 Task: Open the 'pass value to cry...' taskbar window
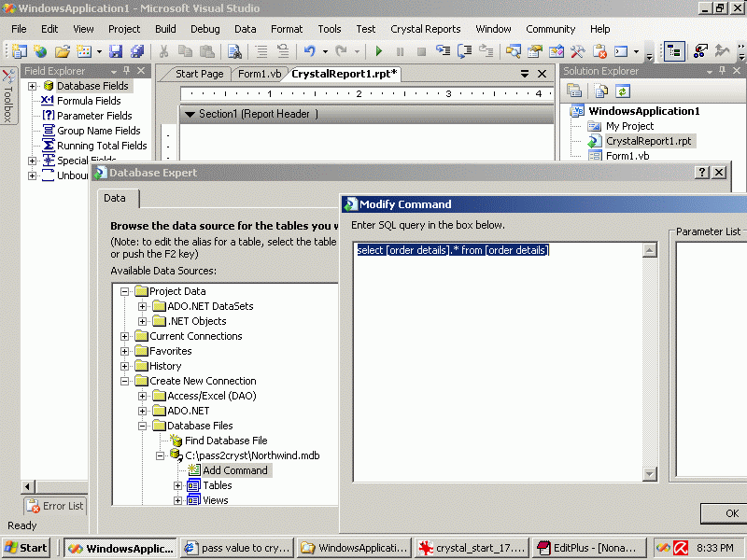coord(237,548)
